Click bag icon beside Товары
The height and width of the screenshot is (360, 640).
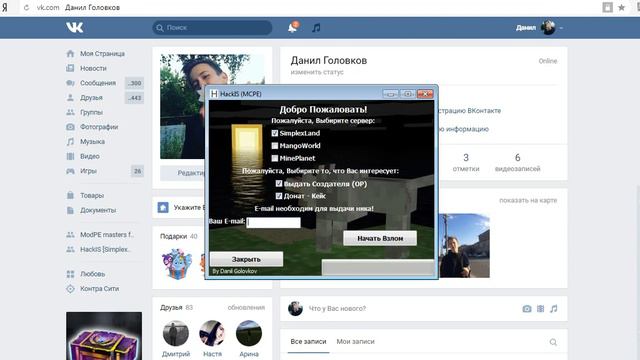coord(70,196)
